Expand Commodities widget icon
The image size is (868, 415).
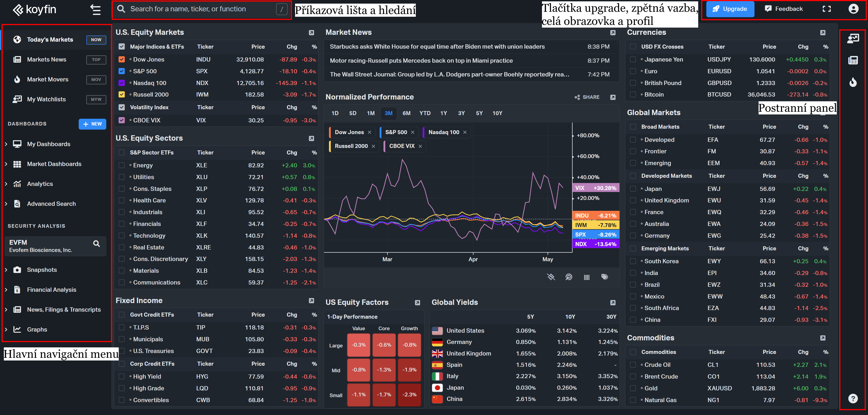point(823,338)
